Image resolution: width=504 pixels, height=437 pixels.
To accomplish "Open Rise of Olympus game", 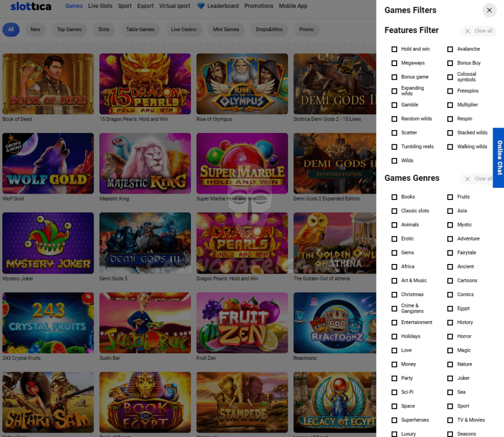I will [x=242, y=84].
